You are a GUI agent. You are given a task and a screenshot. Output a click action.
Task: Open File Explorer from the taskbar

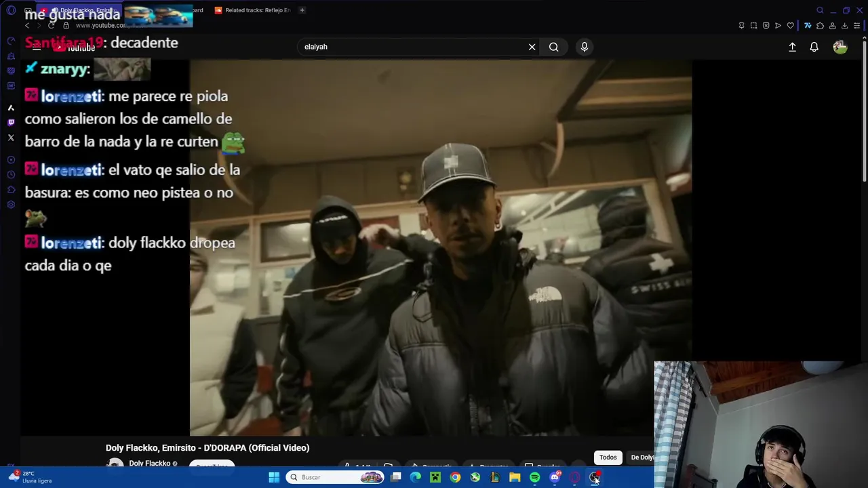coord(515,477)
